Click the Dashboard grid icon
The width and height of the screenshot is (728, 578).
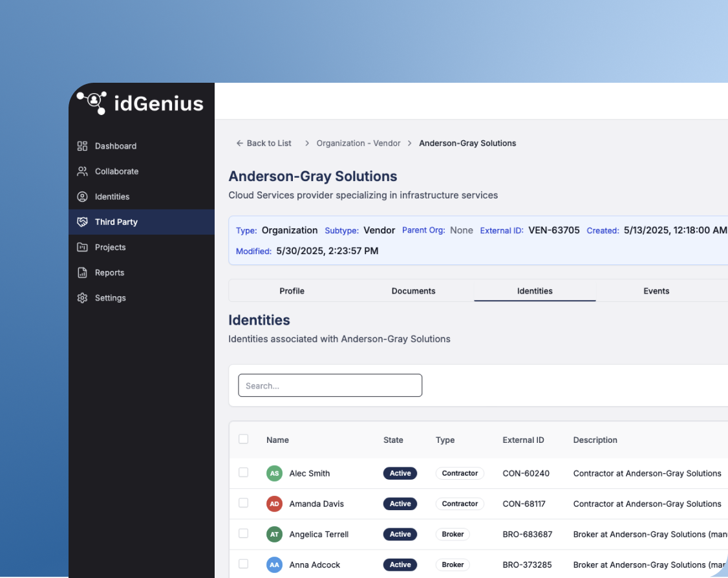82,145
